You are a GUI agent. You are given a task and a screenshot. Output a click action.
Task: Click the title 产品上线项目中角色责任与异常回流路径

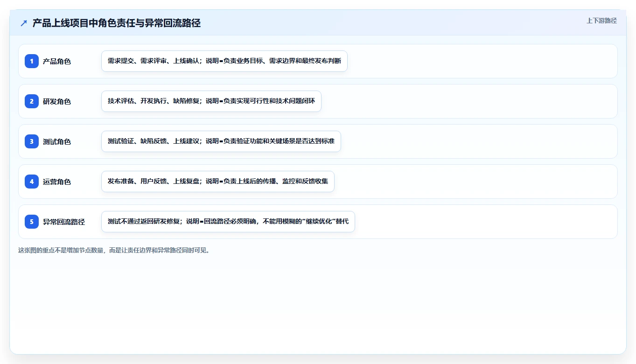[117, 23]
